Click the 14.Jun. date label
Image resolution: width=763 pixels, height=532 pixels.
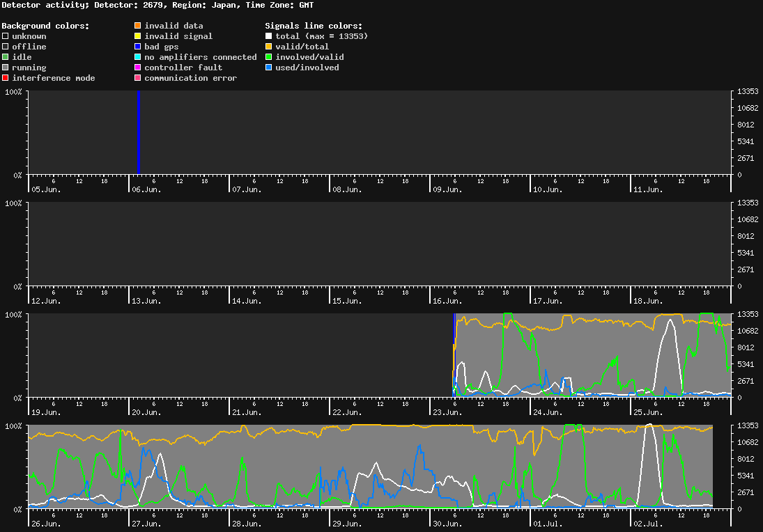(x=247, y=301)
